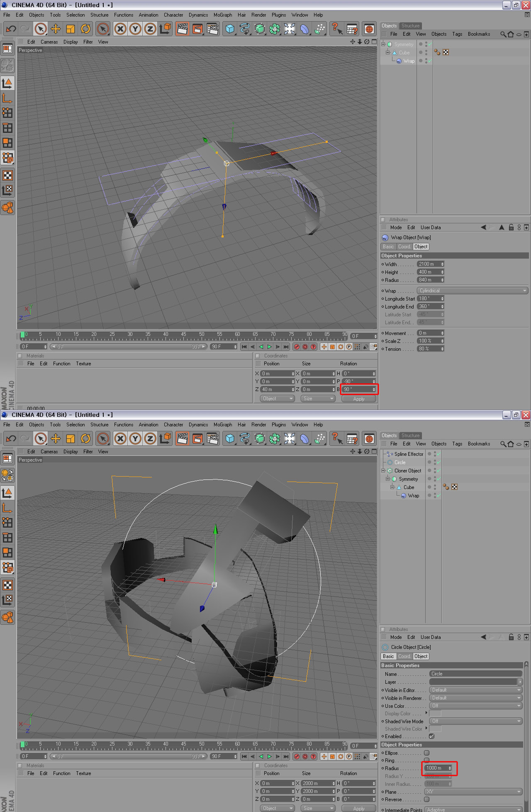Toggle Cloner Object enable checkmark, bottom window
This screenshot has width=531, height=812.
click(439, 471)
